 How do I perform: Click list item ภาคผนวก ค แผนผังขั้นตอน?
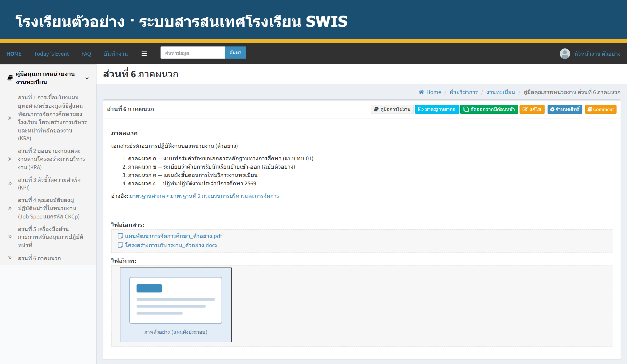click(x=193, y=175)
